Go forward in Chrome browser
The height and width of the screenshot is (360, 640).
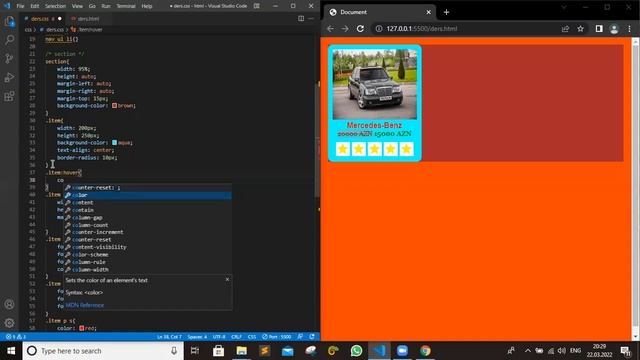(x=345, y=29)
